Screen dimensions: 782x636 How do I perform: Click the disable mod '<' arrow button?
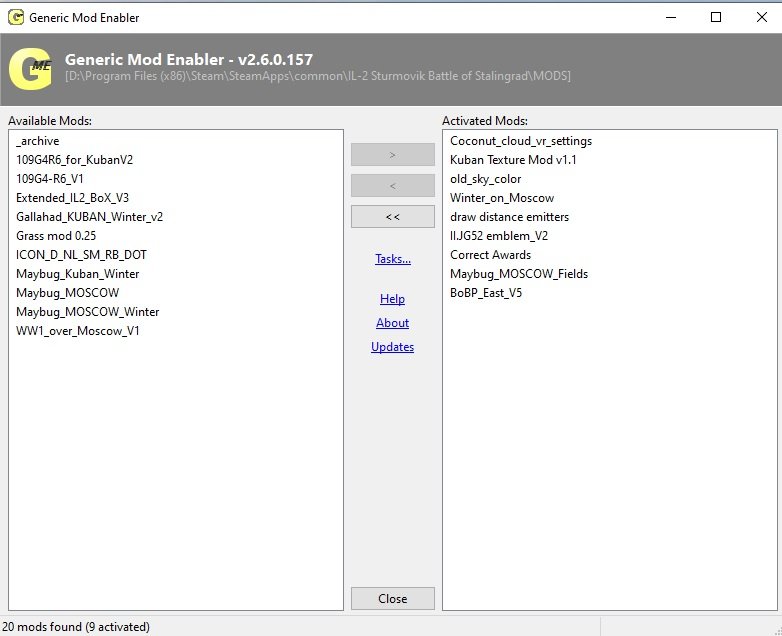(392, 186)
